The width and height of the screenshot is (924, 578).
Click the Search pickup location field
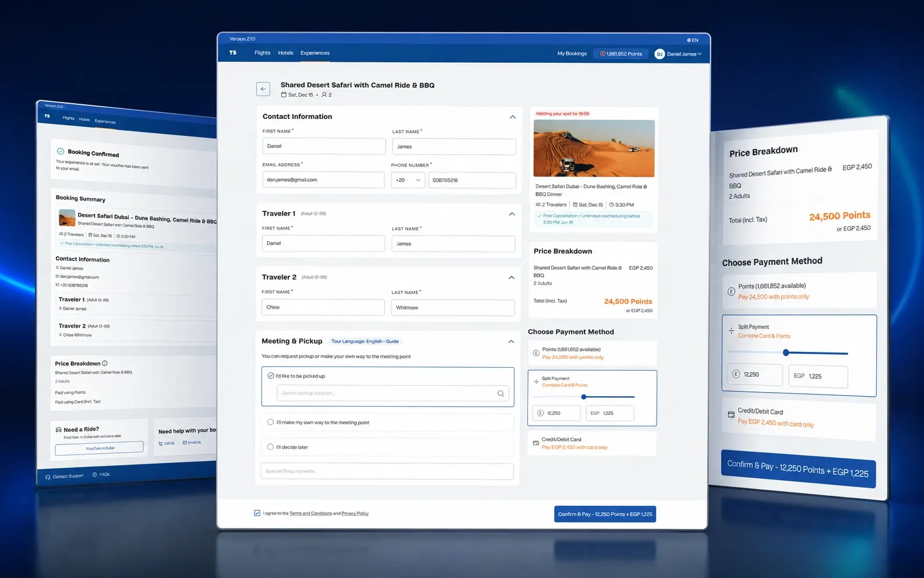pos(393,393)
